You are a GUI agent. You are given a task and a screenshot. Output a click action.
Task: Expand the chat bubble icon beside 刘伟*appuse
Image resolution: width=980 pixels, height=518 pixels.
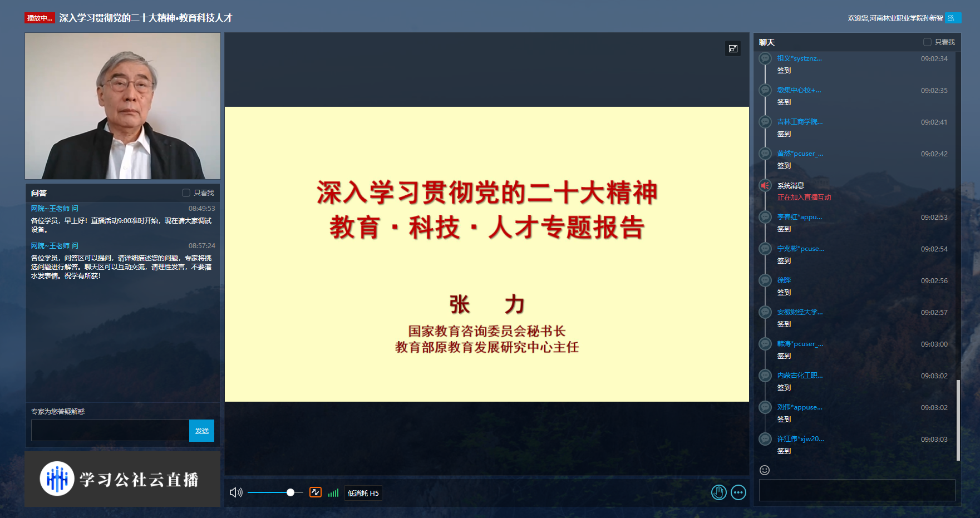[764, 407]
